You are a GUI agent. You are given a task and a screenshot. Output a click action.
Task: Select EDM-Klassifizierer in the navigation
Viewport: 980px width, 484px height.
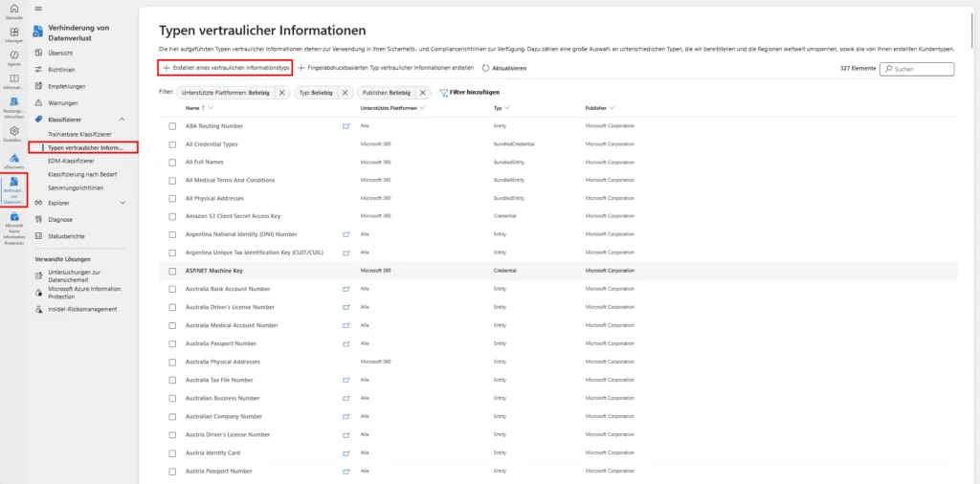[71, 161]
